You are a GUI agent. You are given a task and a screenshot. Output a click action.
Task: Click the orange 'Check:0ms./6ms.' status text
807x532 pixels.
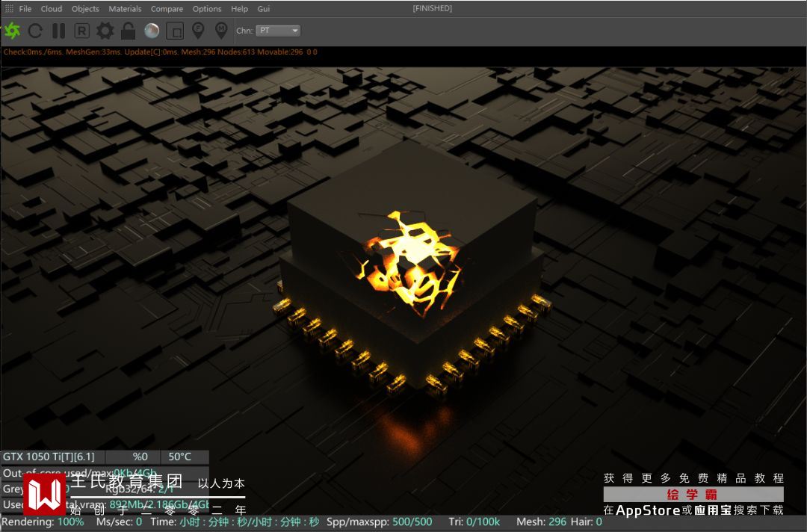coord(33,52)
